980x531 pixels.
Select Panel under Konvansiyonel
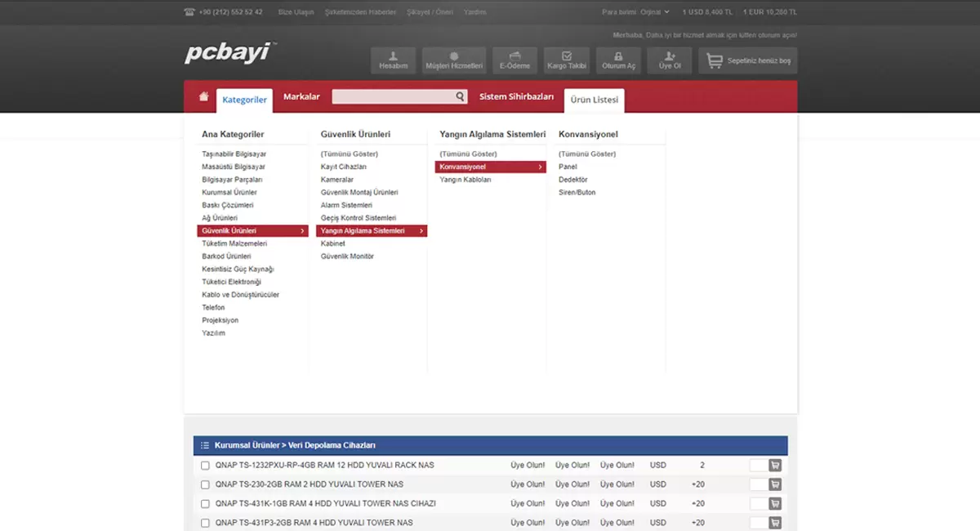tap(568, 167)
